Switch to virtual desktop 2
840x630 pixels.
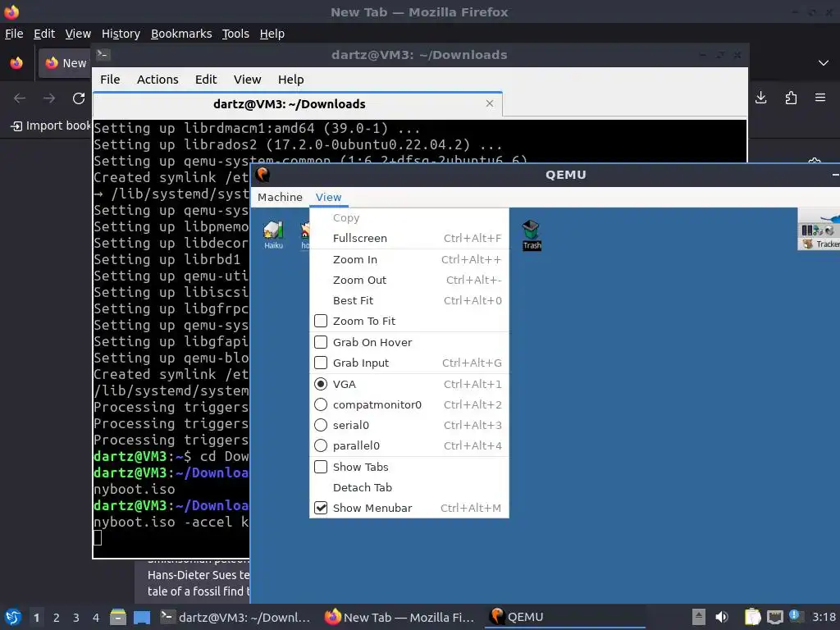coord(57,617)
